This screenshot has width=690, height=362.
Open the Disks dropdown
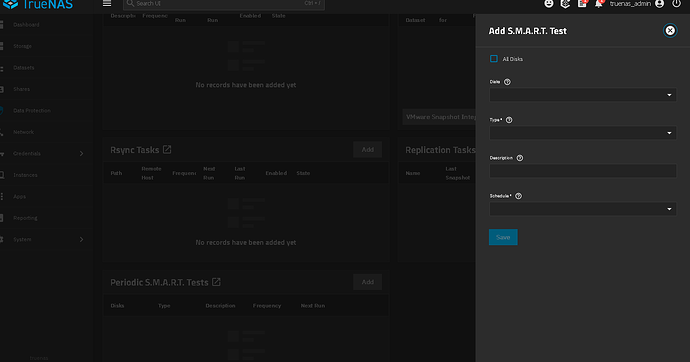tap(583, 95)
